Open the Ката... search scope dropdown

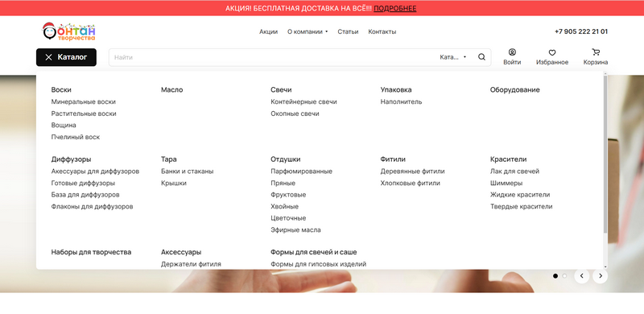pyautogui.click(x=453, y=57)
